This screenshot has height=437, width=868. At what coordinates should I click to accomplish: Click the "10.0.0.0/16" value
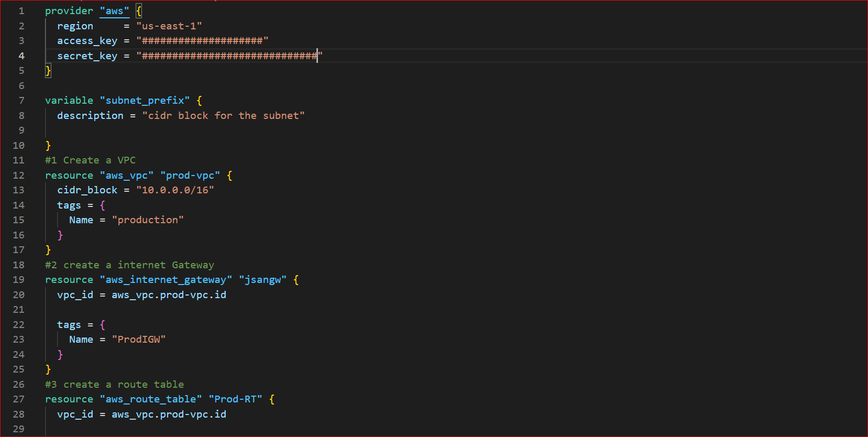pyautogui.click(x=175, y=190)
